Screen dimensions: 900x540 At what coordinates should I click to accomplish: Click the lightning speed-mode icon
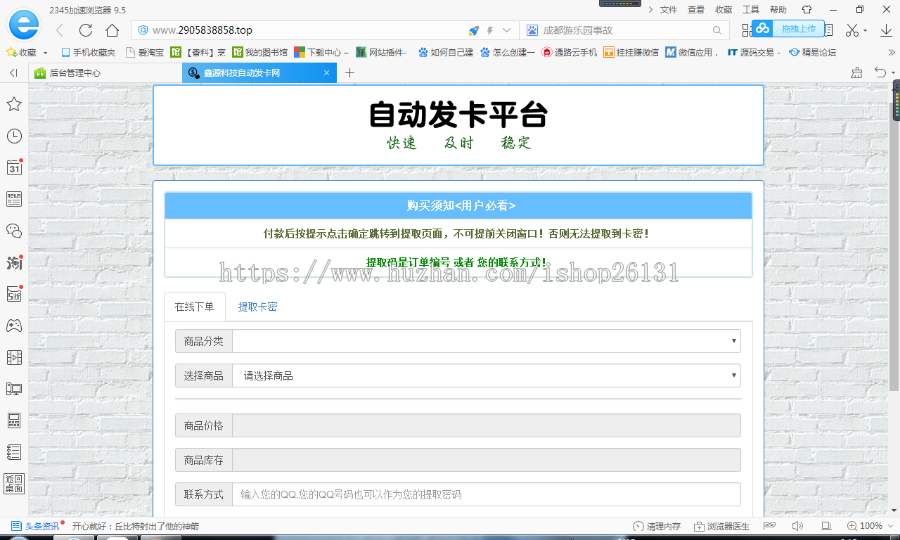[490, 30]
